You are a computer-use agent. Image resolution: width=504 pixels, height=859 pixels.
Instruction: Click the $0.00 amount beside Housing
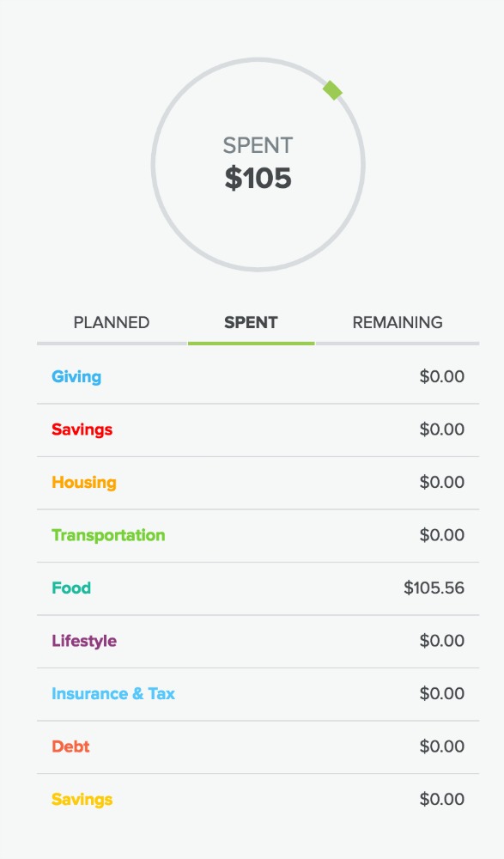pos(443,482)
